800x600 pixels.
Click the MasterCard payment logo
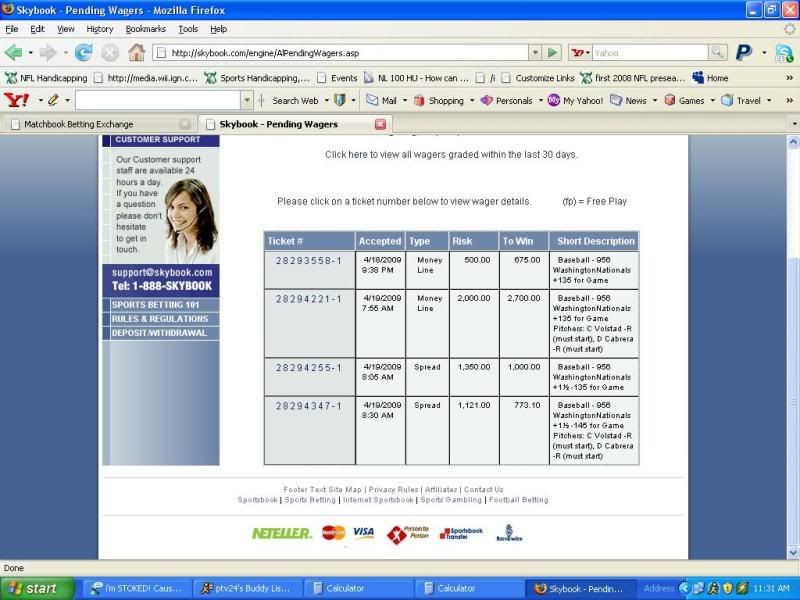click(334, 533)
